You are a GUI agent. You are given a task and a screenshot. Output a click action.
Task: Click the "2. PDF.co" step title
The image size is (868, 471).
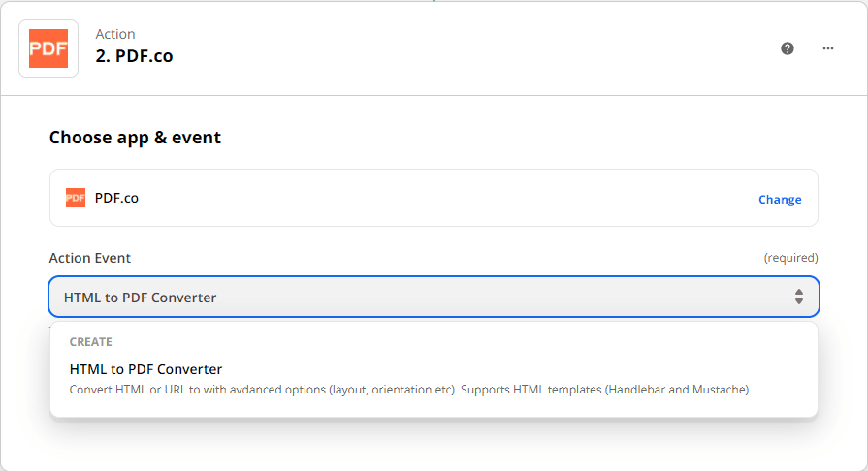click(x=134, y=56)
